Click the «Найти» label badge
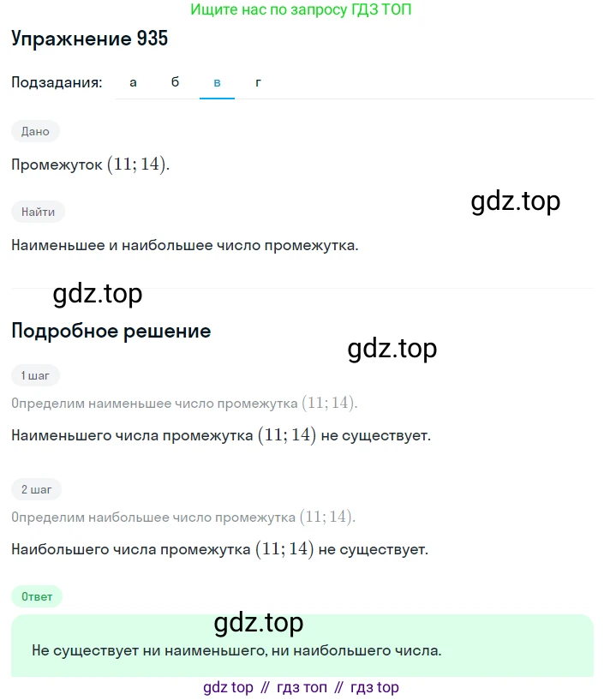 38,212
